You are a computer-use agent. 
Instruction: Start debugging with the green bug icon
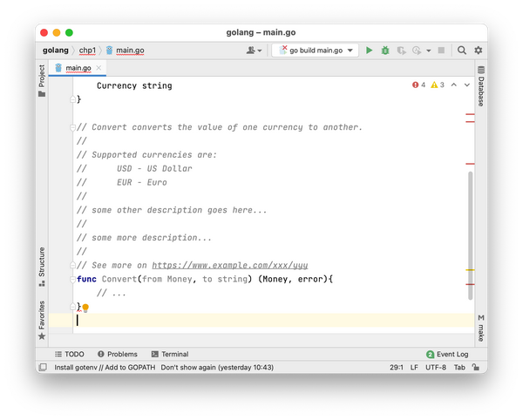click(385, 51)
